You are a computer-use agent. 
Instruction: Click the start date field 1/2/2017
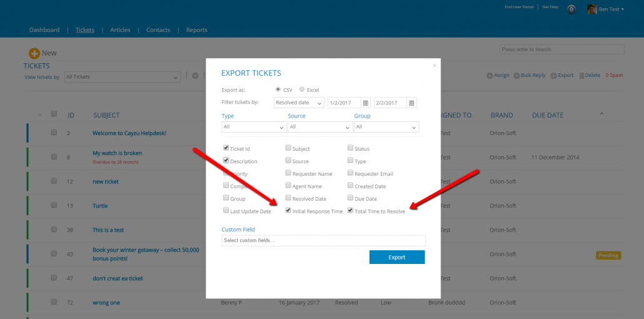tap(344, 103)
